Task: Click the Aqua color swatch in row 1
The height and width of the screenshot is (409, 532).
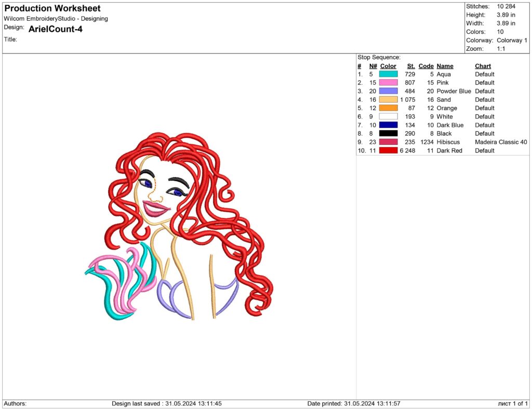Action: [x=388, y=74]
